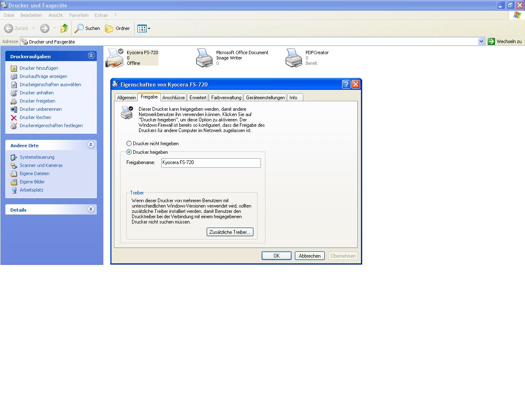Click the Druckeigenschaften auswählen icon

(x=14, y=85)
